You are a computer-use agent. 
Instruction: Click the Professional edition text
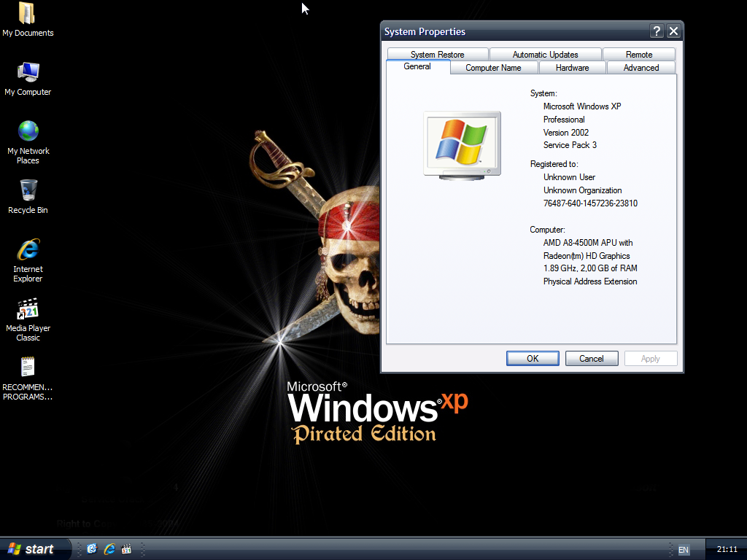point(564,120)
